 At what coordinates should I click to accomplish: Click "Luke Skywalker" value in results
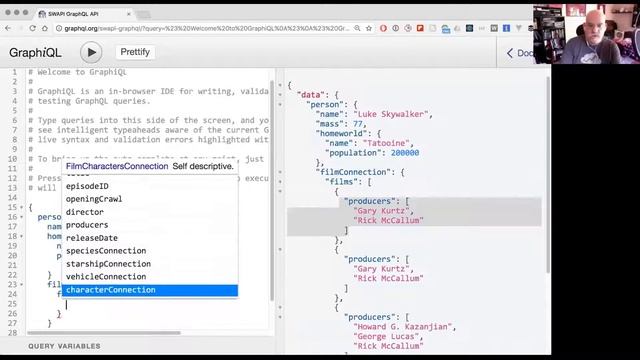coord(391,114)
